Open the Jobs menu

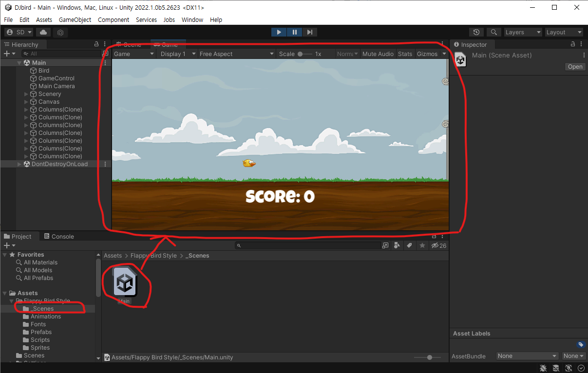click(169, 19)
